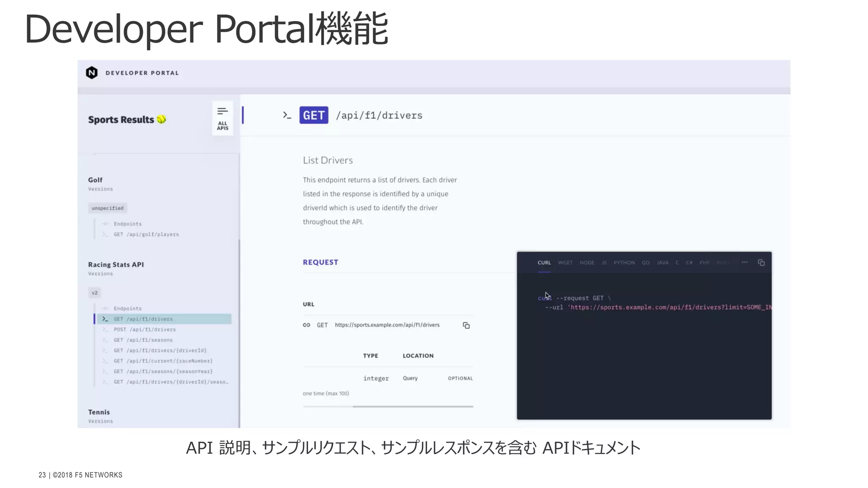This screenshot has width=868, height=488.
Task: Select the CURL code tab
Action: (544, 263)
